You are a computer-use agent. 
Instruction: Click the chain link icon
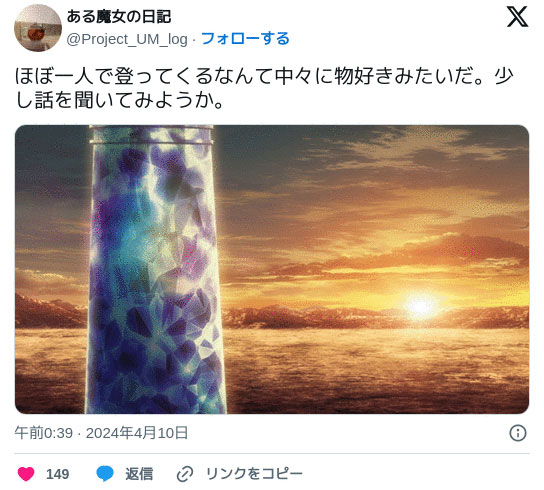(185, 474)
